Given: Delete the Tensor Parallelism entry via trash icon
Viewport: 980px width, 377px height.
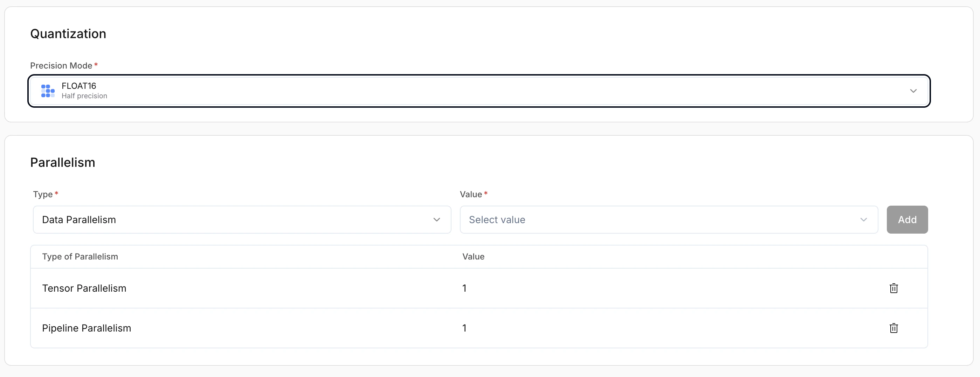Looking at the screenshot, I should [x=893, y=288].
